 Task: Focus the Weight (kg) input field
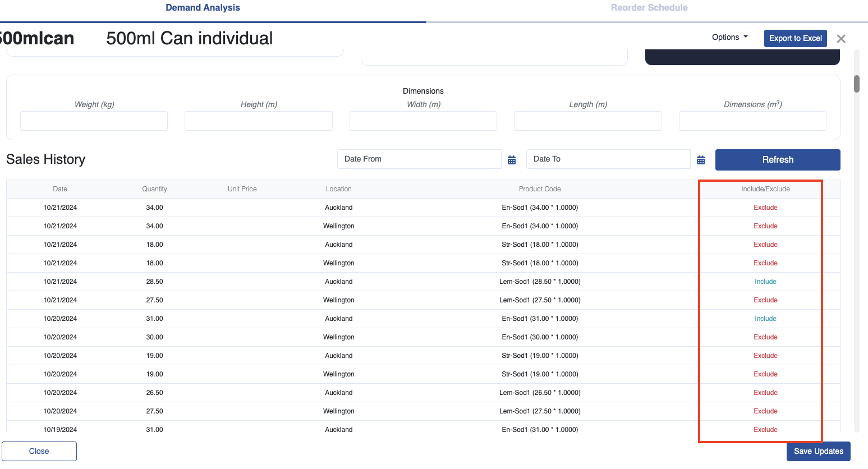(94, 121)
